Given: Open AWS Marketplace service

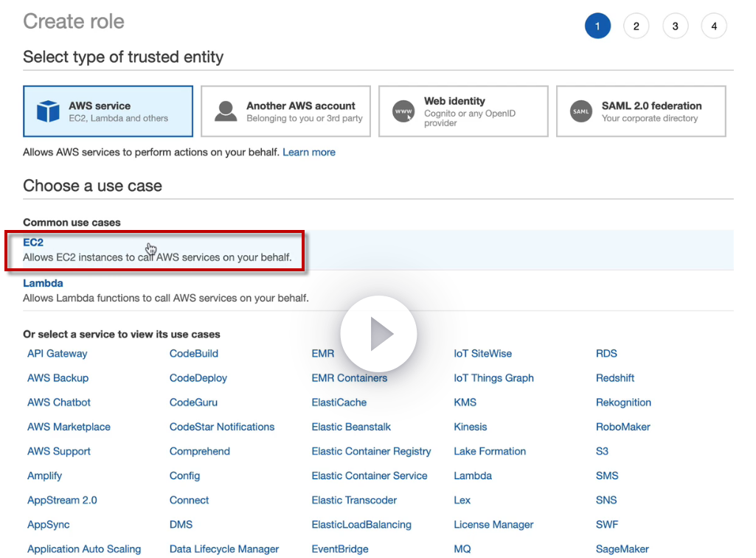Looking at the screenshot, I should click(69, 427).
